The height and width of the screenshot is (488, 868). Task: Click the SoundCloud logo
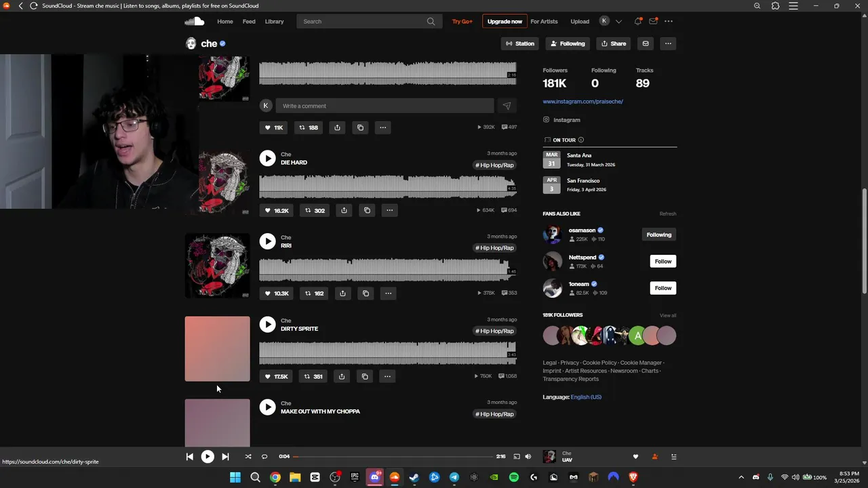click(x=195, y=21)
